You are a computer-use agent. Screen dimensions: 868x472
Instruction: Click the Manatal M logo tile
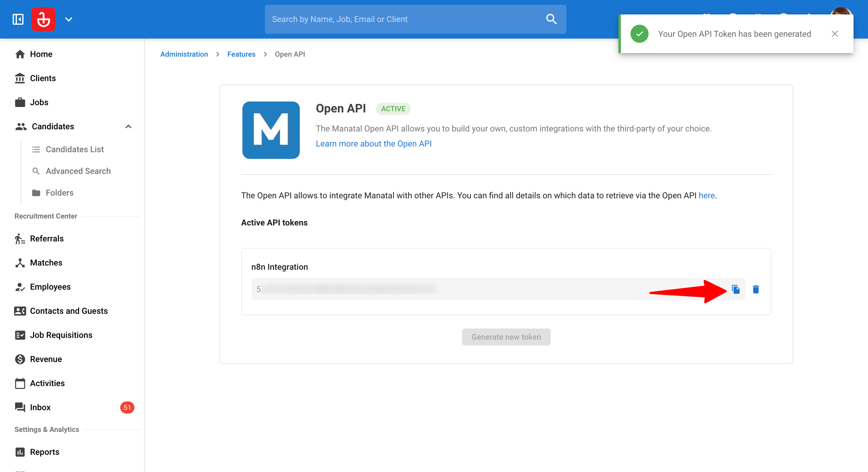coord(271,130)
